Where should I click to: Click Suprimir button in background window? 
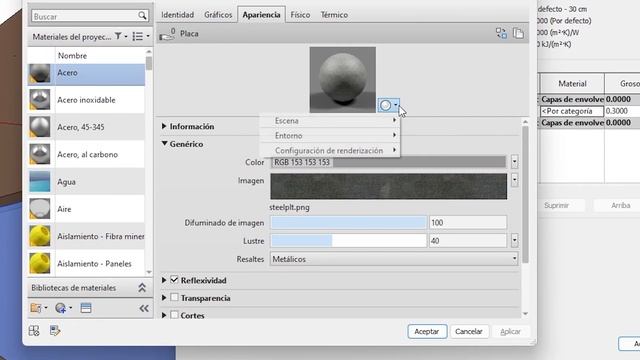point(556,205)
